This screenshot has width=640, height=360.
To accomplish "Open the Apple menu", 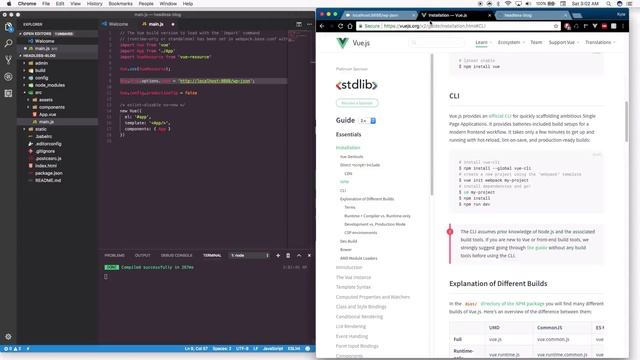I will [9, 4].
